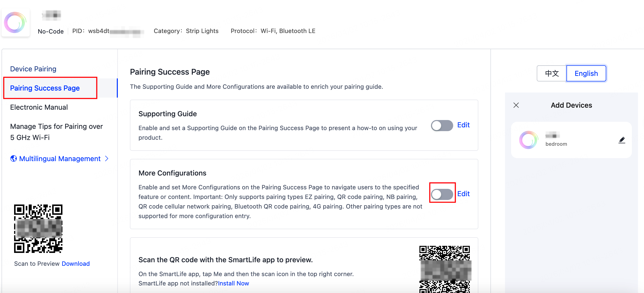Viewport: 644px width, 293px height.
Task: Expand Multilingual Management chevron arrow
Action: pos(107,159)
